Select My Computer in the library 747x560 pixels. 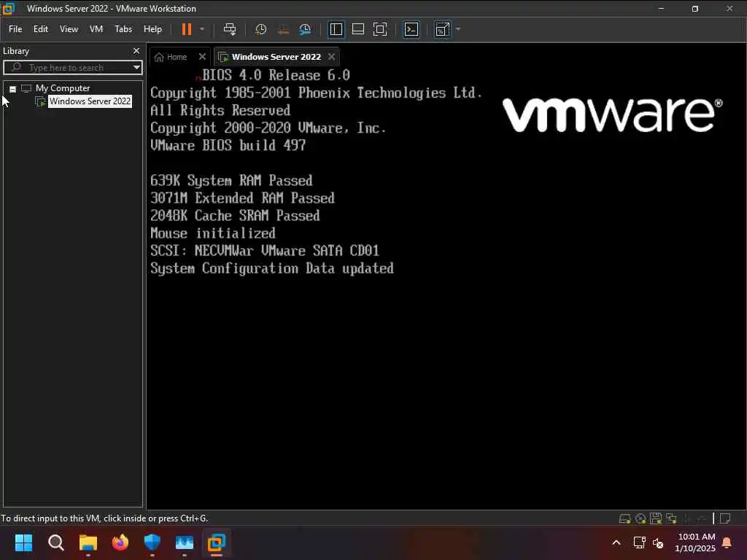click(63, 88)
